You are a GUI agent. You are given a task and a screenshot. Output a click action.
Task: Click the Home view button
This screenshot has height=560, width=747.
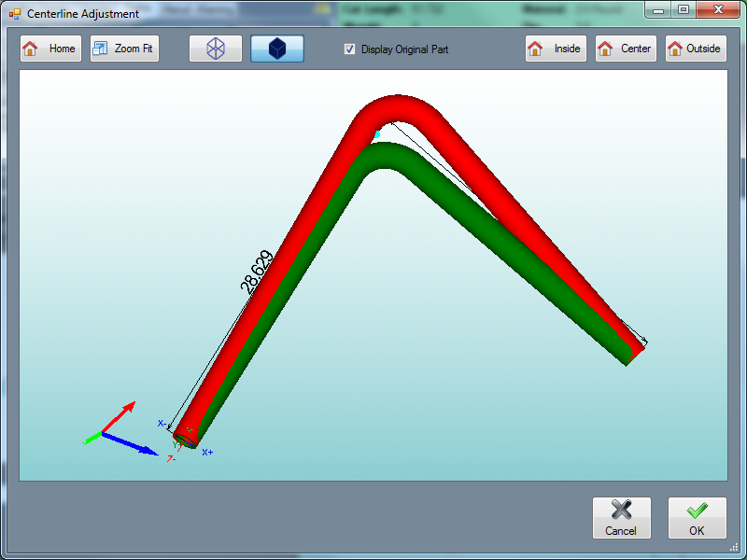(50, 49)
